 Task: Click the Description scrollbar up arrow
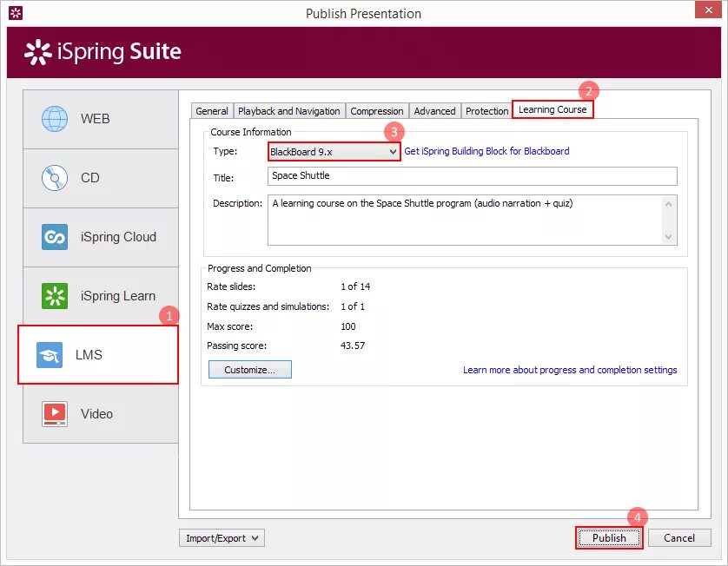click(669, 204)
